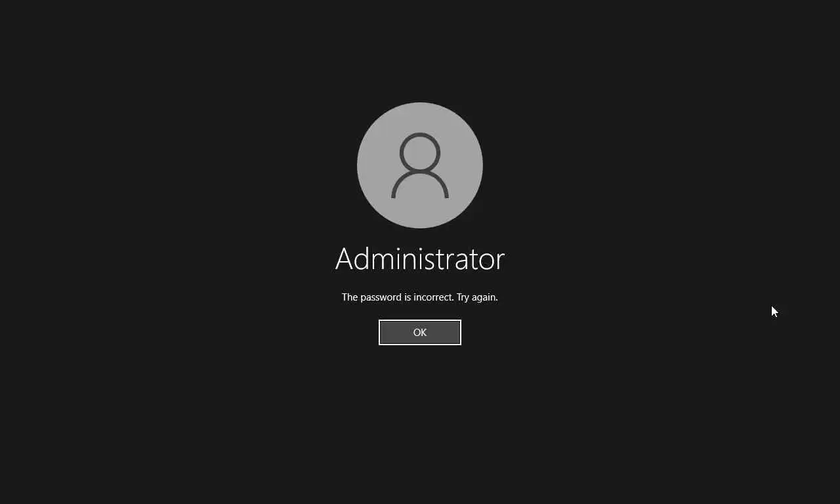Choose OK to retry the password
This screenshot has width=840, height=504.
click(x=420, y=332)
